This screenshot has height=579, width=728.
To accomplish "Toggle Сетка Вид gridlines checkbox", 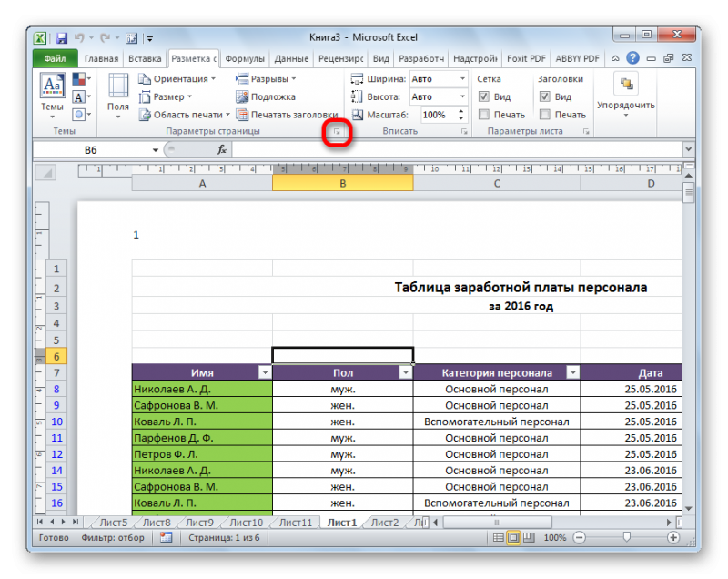I will pos(484,96).
